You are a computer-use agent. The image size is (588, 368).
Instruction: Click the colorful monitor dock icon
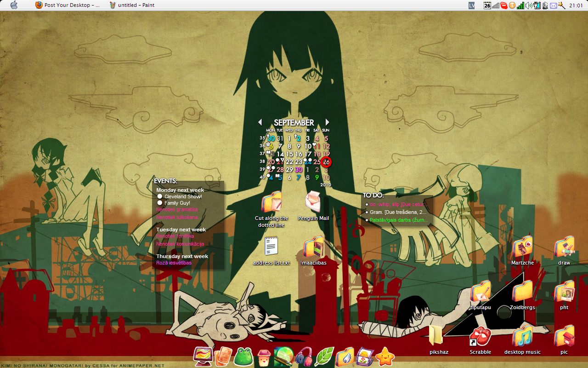coord(203,356)
